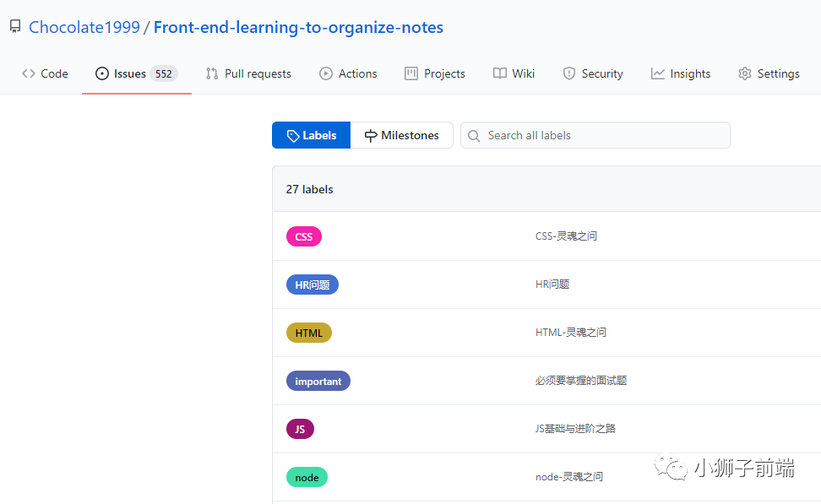This screenshot has height=504, width=821.
Task: Open the purple important label
Action: click(x=318, y=381)
